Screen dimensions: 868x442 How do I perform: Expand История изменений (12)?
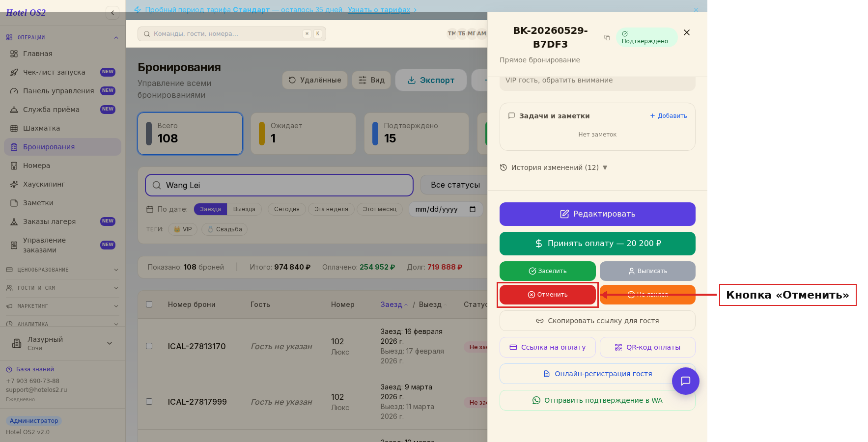click(554, 167)
